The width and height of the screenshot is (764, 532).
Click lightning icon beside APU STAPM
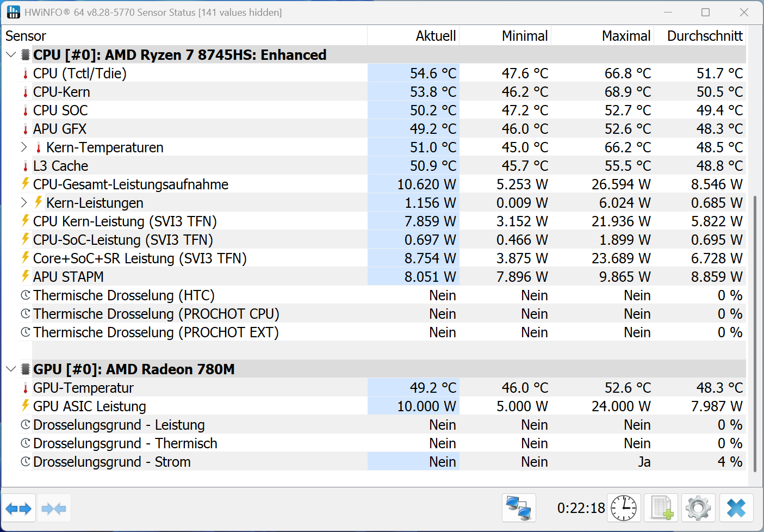(25, 276)
